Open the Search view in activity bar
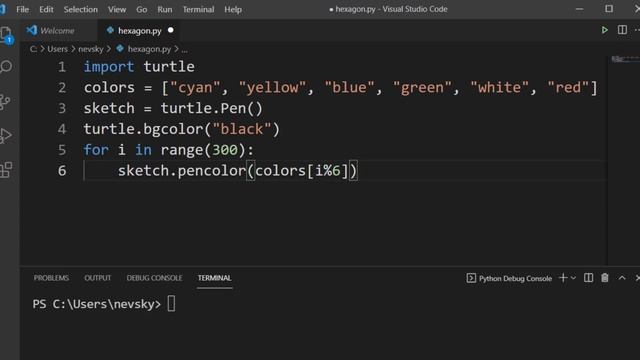The height and width of the screenshot is (360, 640). coord(6,67)
